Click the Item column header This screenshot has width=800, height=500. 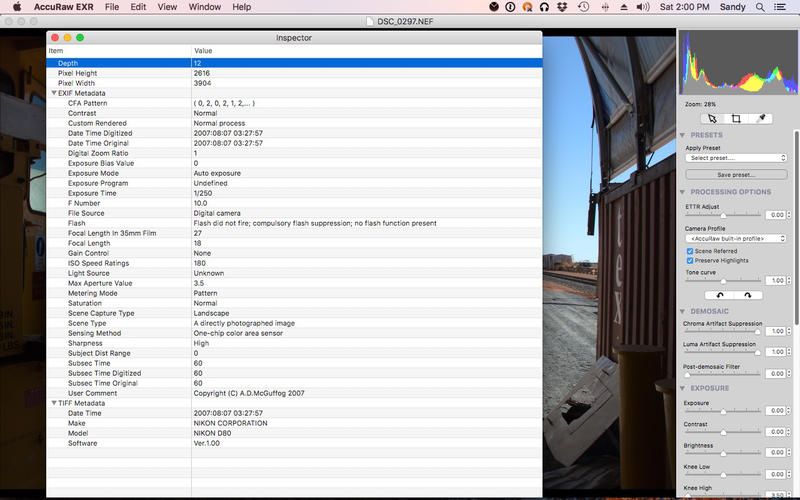click(x=118, y=51)
